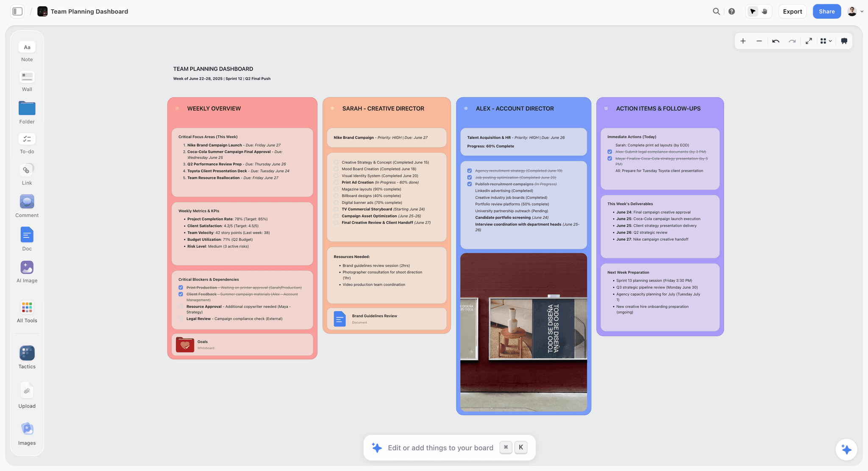Select the Weekly Metrics & KPIs card
The image size is (868, 471).
[x=242, y=234]
